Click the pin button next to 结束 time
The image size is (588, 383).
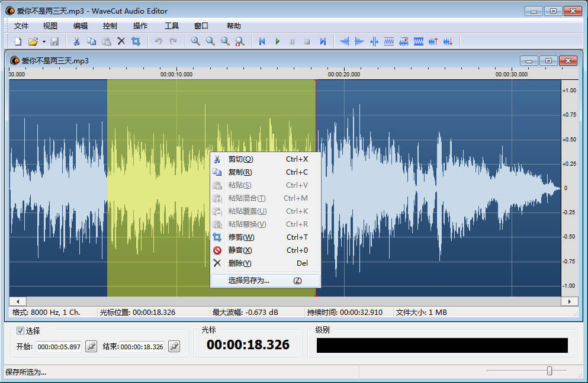pyautogui.click(x=174, y=346)
